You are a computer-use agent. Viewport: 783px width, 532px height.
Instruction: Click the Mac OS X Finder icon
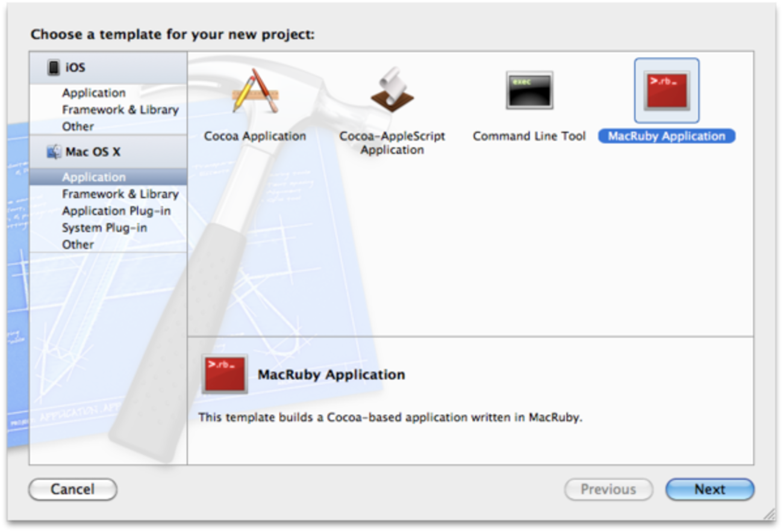[54, 152]
